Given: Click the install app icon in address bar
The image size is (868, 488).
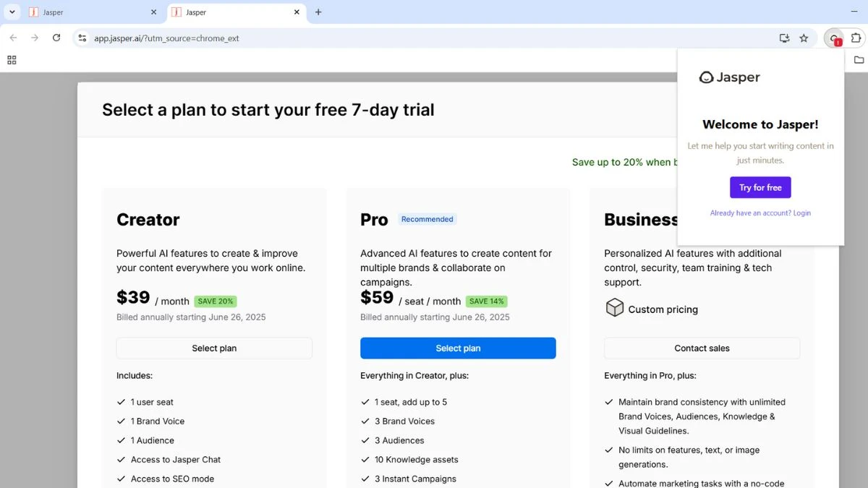Looking at the screenshot, I should point(784,38).
